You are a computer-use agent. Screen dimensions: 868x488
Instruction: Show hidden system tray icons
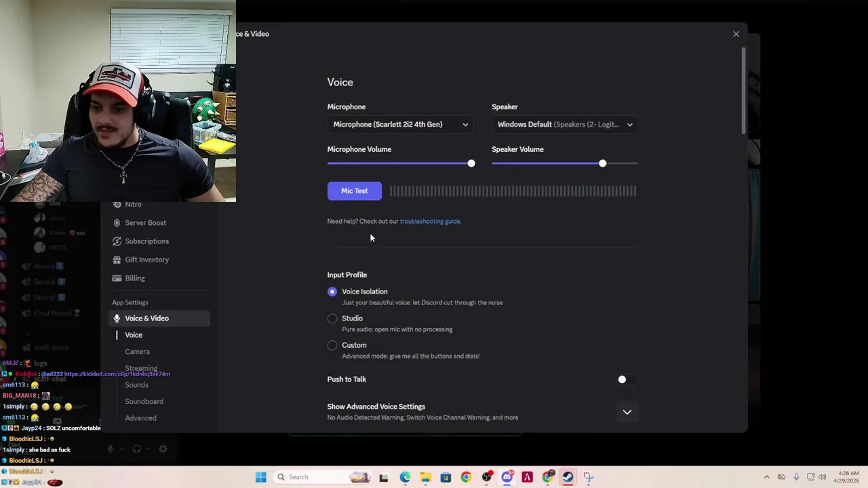point(766,477)
